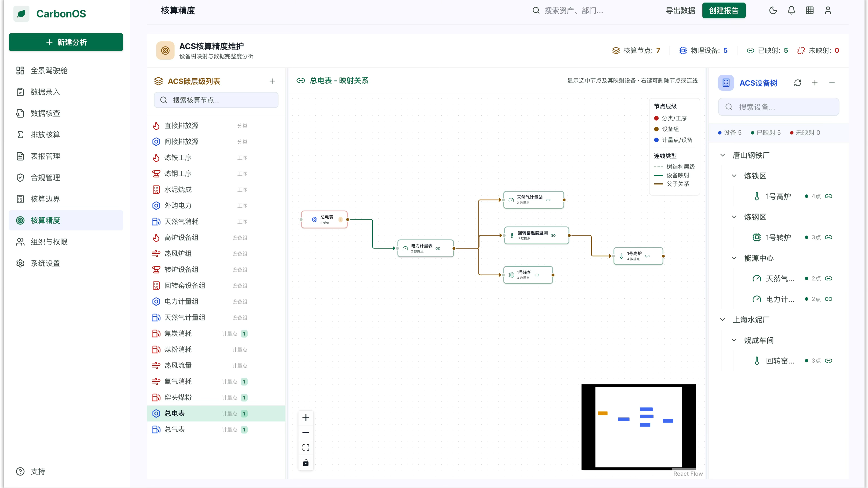Select 回转窑设备组 row
The image size is (868, 488).
(216, 286)
